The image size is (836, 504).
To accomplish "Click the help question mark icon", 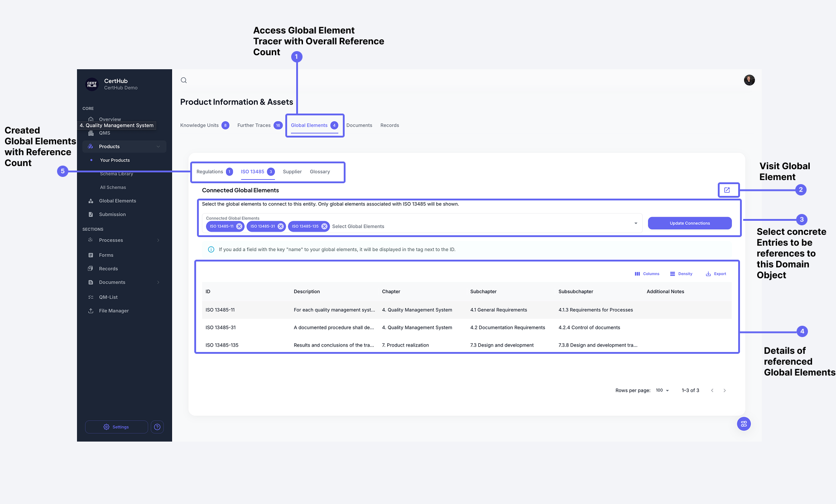I will [x=157, y=427].
